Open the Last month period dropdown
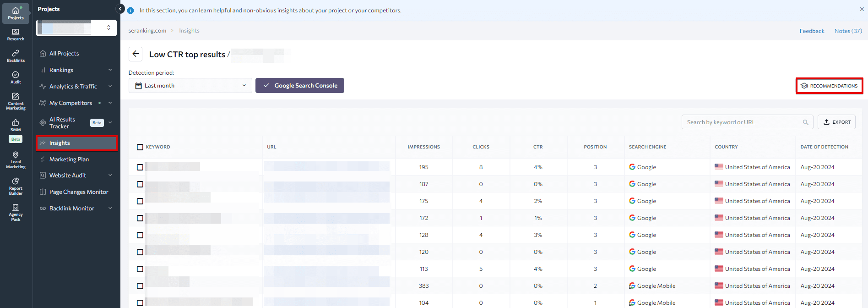 click(190, 86)
